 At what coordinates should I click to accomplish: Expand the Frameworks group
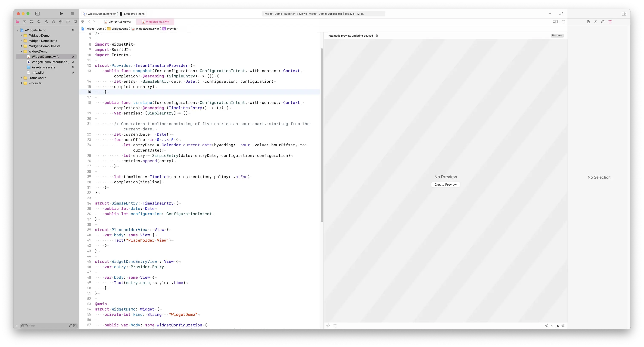(21, 78)
